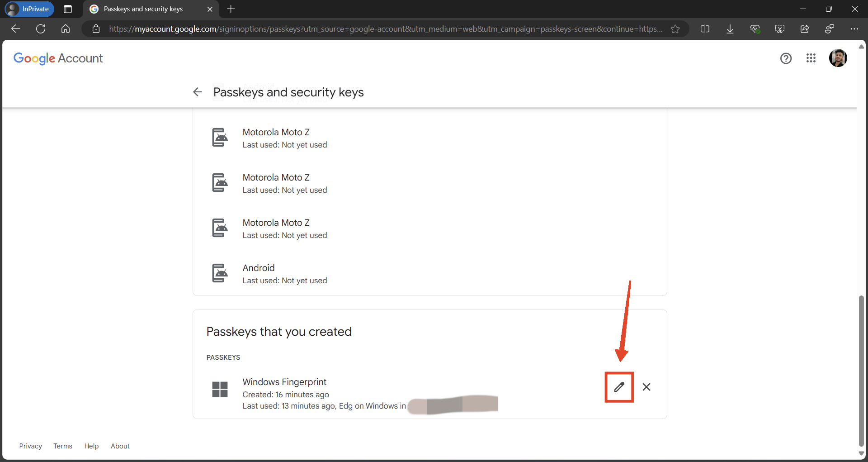This screenshot has height=462, width=868.
Task: Open a new browser tab
Action: (x=231, y=9)
